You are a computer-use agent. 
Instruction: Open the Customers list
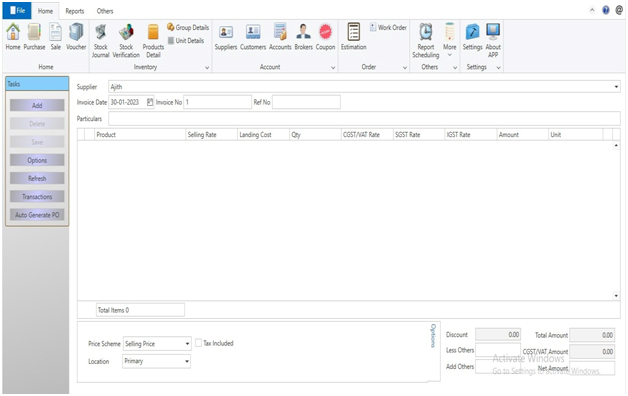[253, 36]
